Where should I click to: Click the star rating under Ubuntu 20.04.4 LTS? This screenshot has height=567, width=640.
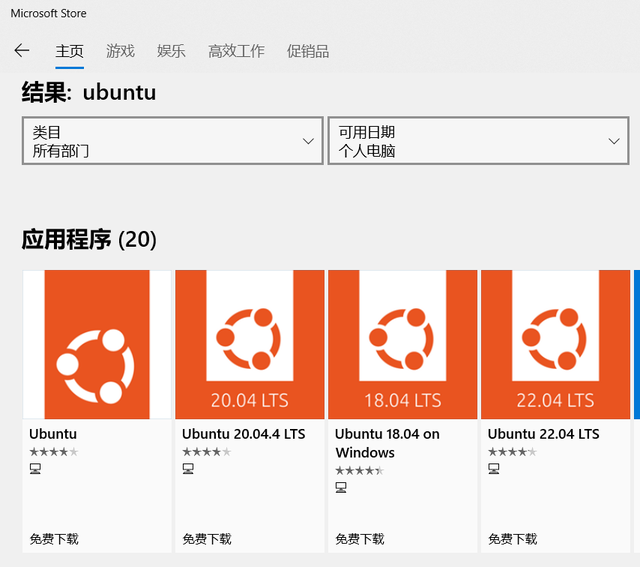207,452
